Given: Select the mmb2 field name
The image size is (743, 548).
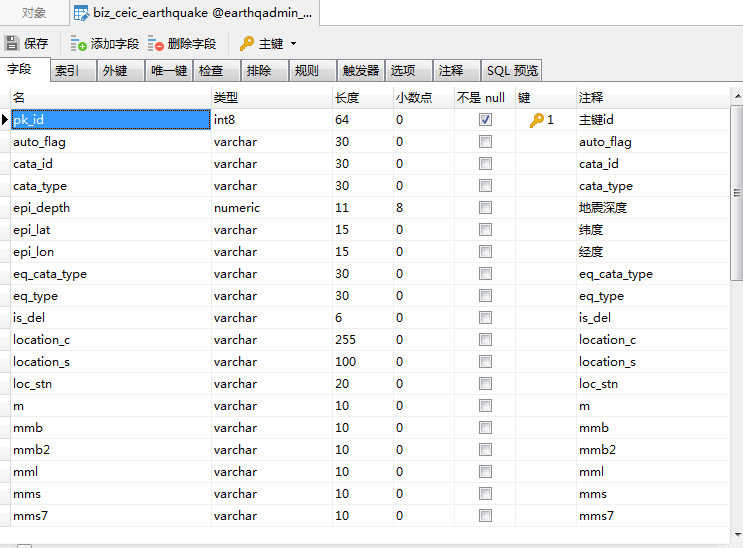Looking at the screenshot, I should point(31,449).
